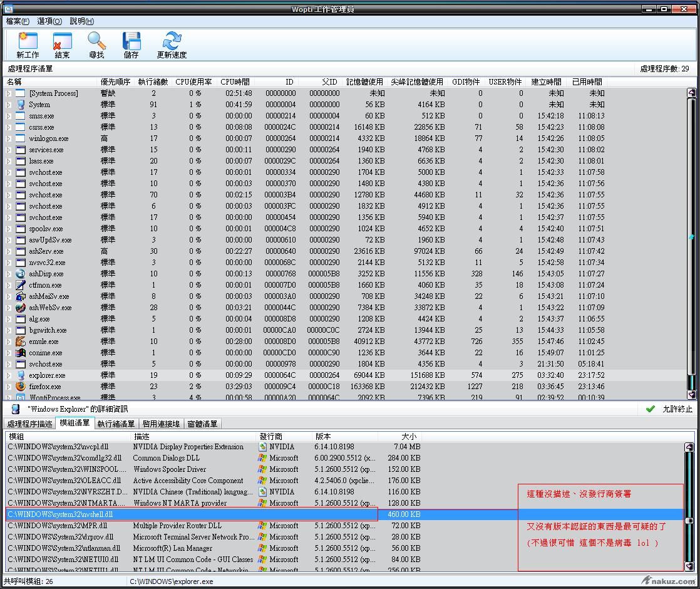Expand the nvsvc32.exe row arrow
The width and height of the screenshot is (700, 589).
point(9,263)
